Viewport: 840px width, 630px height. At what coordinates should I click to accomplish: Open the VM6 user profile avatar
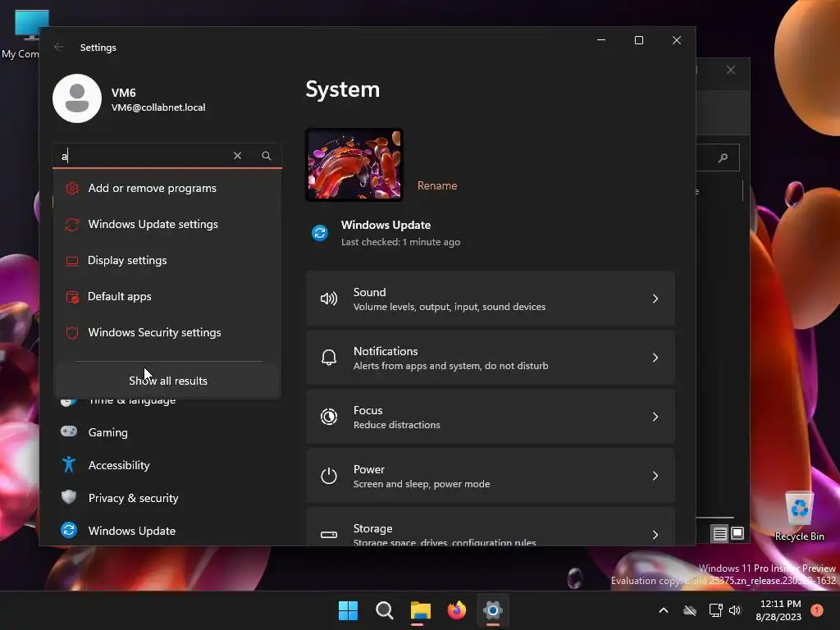(77, 98)
